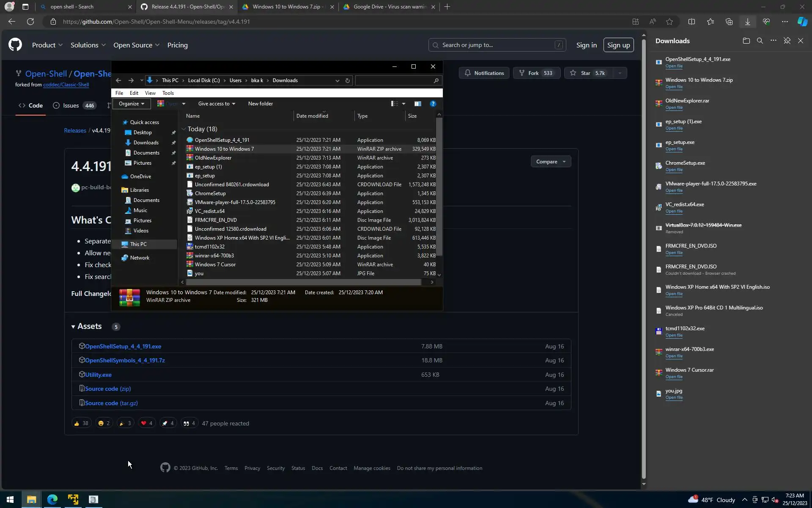
Task: Click the Sign up button
Action: point(618,45)
